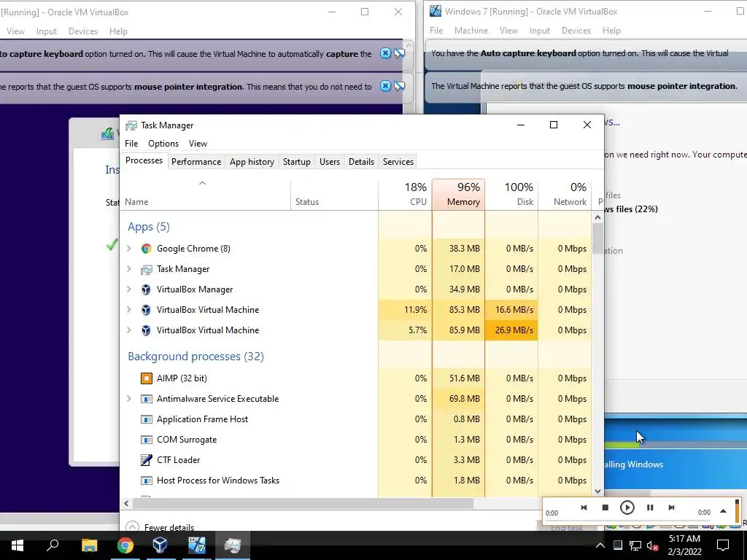The height and width of the screenshot is (560, 747).
Task: Click the Google Chrome icon in the Task Manager list
Action: 146,249
